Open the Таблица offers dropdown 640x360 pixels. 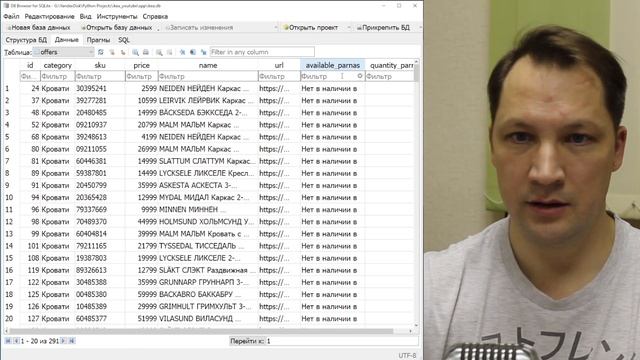[64, 52]
